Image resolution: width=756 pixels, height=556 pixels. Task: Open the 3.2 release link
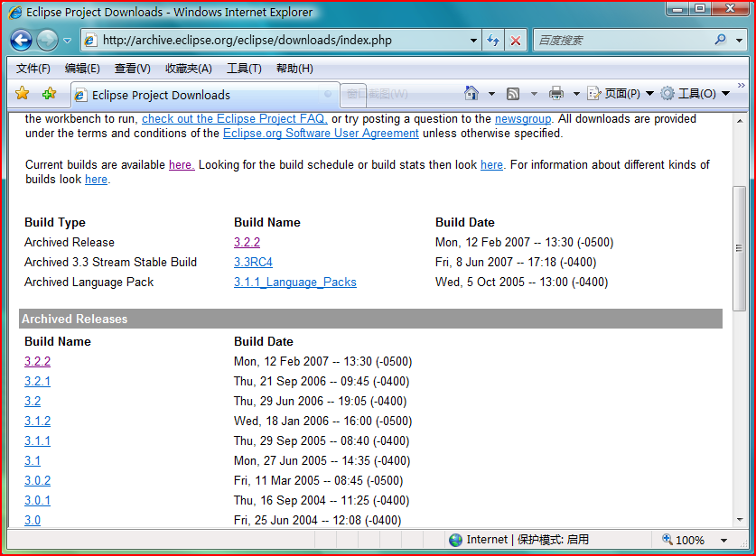pos(33,401)
